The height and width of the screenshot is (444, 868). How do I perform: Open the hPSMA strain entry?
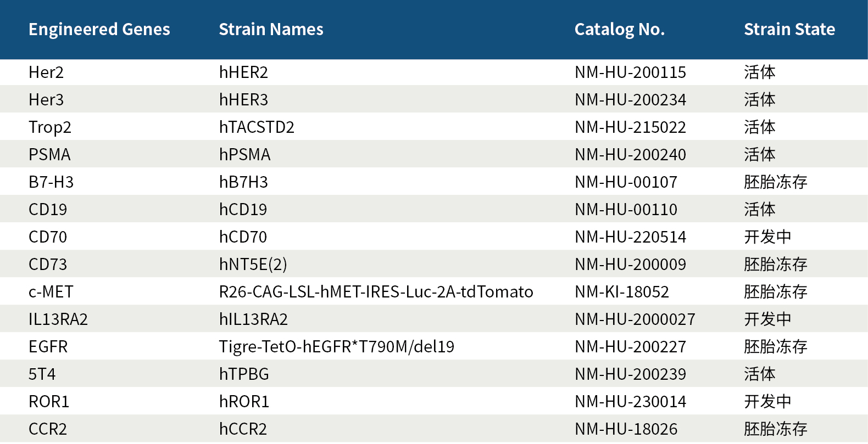point(244,155)
